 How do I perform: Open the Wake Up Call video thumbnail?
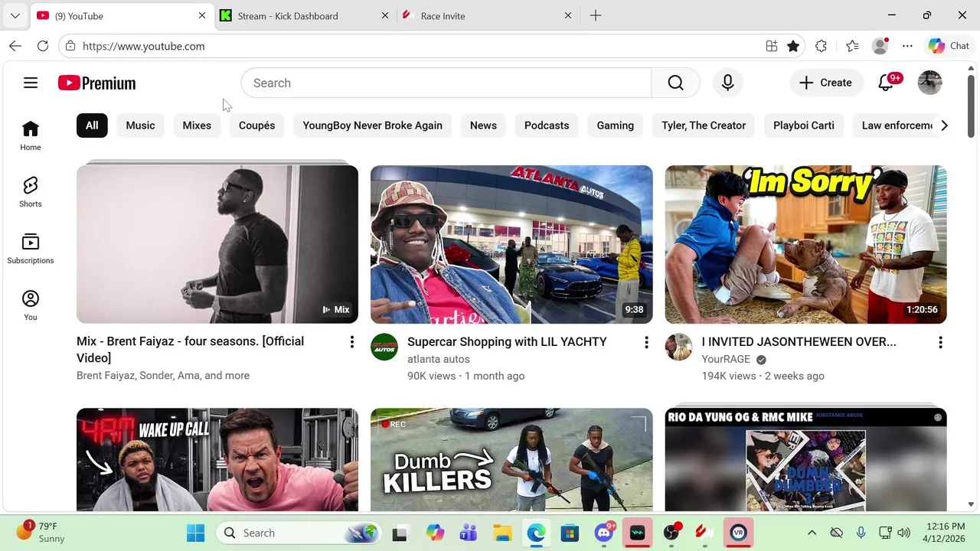pyautogui.click(x=217, y=459)
